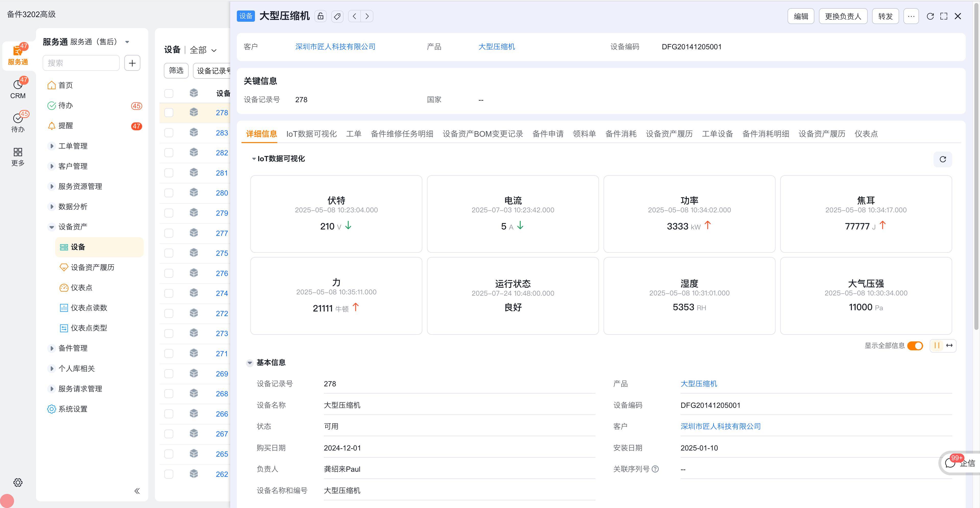This screenshot has height=508, width=980.
Task: Tick the select-all checkbox in table header
Action: [x=169, y=93]
